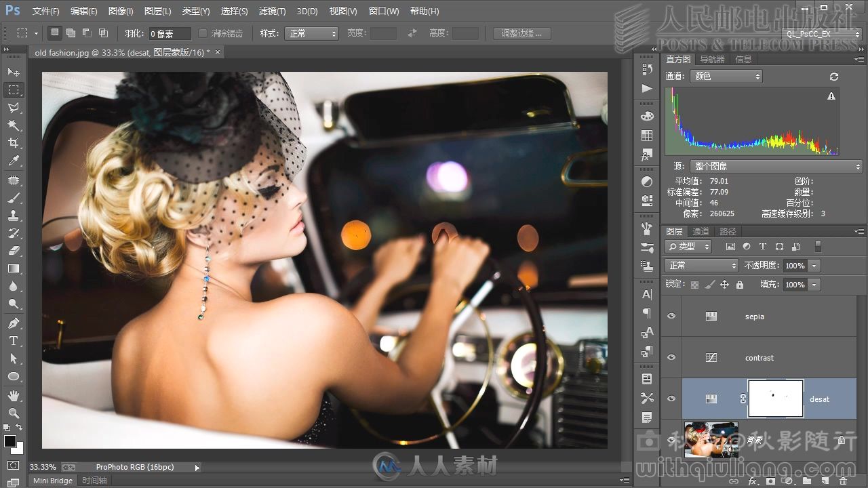Select the Pen tool
Image resolution: width=868 pixels, height=488 pixels.
(14, 323)
